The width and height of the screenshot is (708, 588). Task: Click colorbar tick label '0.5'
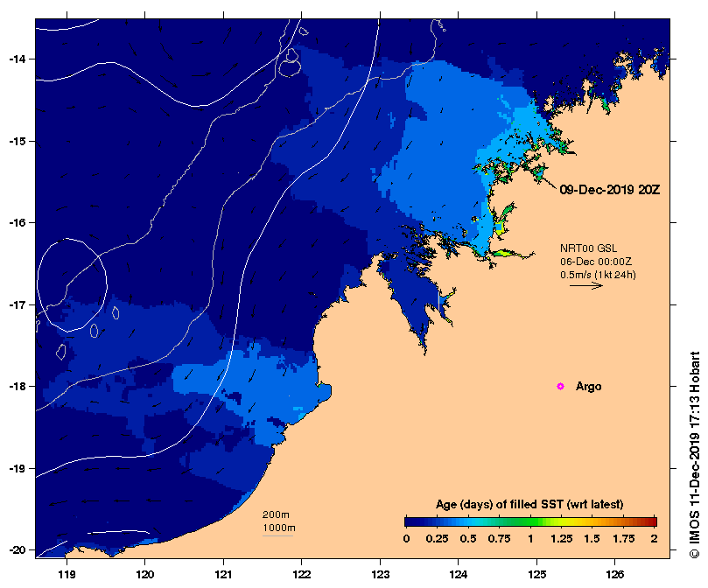(468, 539)
